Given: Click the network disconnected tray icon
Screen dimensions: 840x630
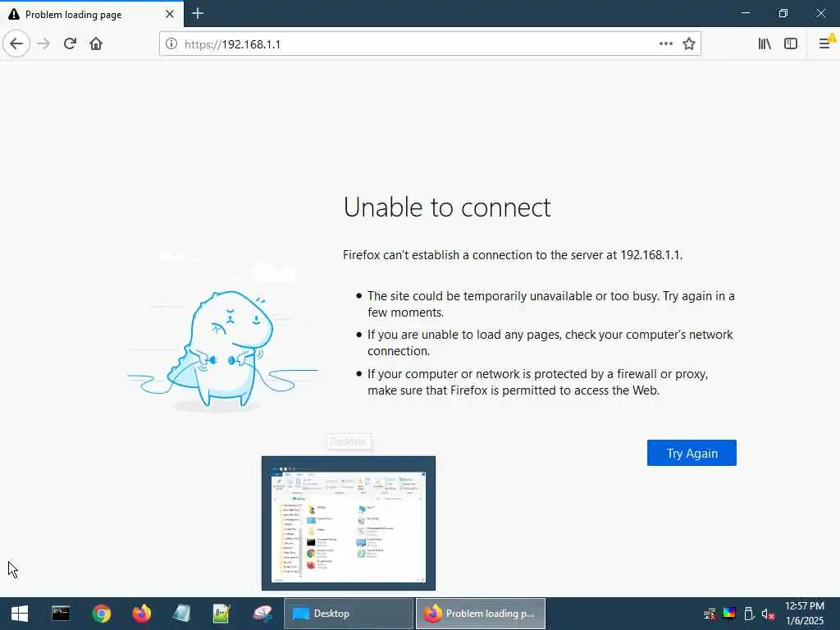Looking at the screenshot, I should [710, 614].
